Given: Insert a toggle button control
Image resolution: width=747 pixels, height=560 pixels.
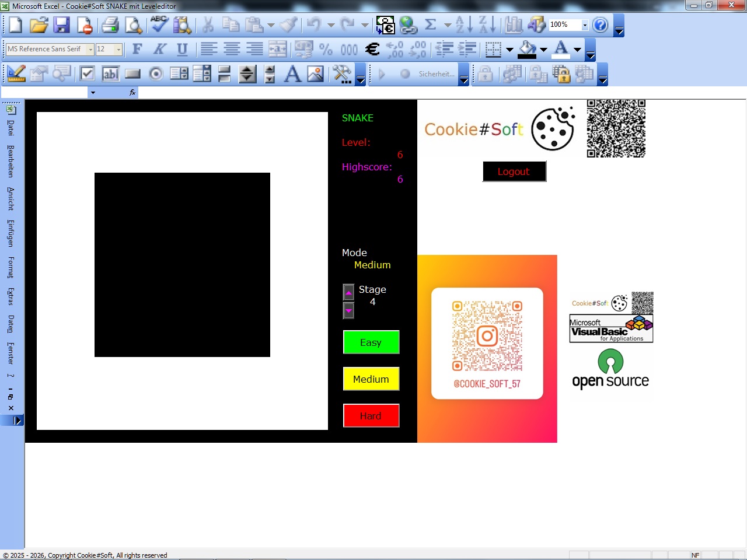Looking at the screenshot, I should [x=224, y=74].
